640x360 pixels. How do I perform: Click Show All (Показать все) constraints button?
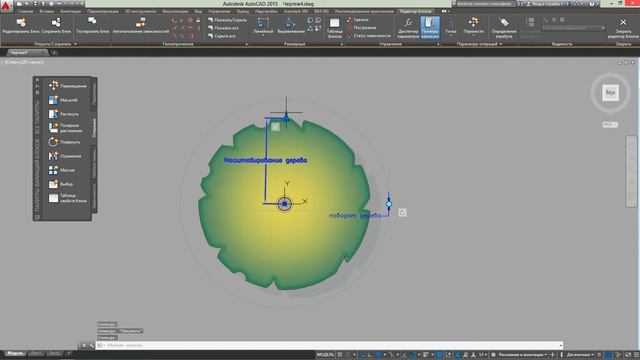[x=223, y=28]
